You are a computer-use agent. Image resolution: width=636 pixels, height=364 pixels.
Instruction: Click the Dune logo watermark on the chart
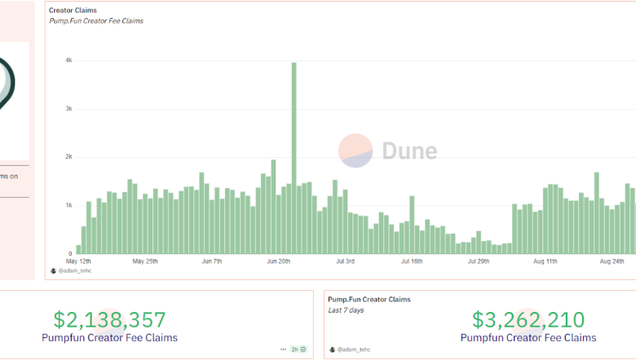(x=388, y=151)
